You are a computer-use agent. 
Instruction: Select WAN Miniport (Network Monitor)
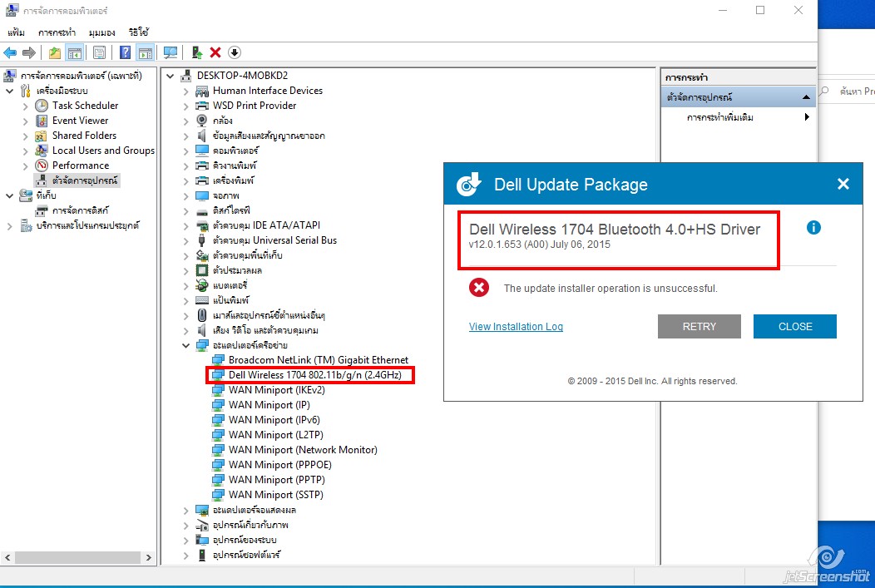(x=303, y=450)
